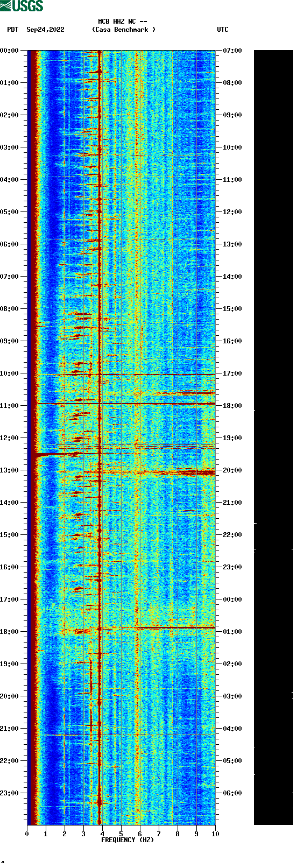Click the spectrogram plot image

click(121, 437)
